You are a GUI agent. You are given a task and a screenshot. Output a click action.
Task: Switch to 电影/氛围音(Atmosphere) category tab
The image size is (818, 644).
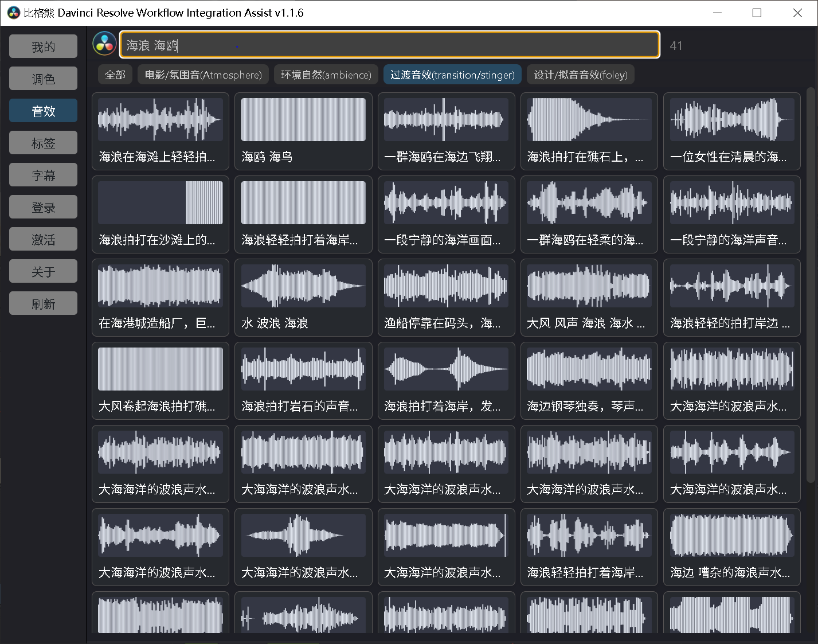203,75
